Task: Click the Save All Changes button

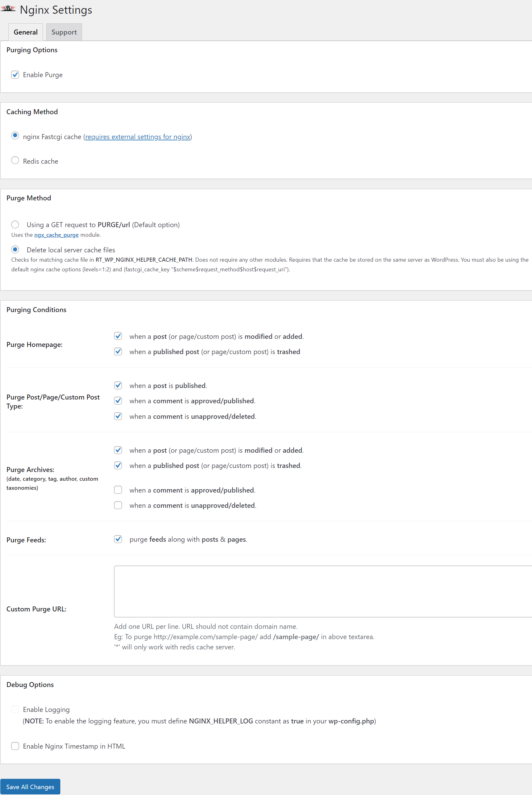Action: click(x=30, y=787)
